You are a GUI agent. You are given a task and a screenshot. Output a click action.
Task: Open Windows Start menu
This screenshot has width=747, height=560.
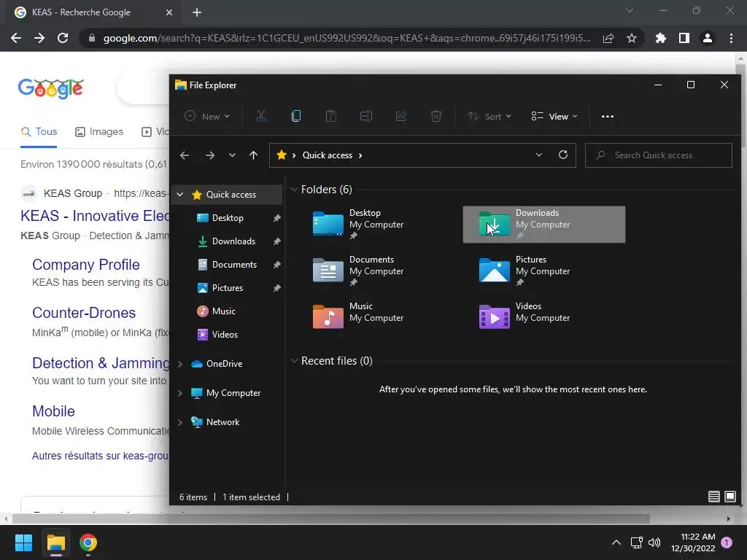pyautogui.click(x=23, y=542)
